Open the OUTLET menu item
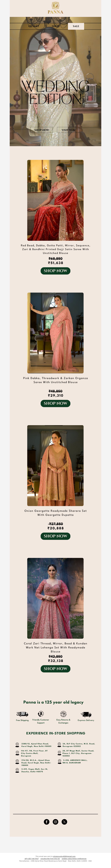 (34, 26)
